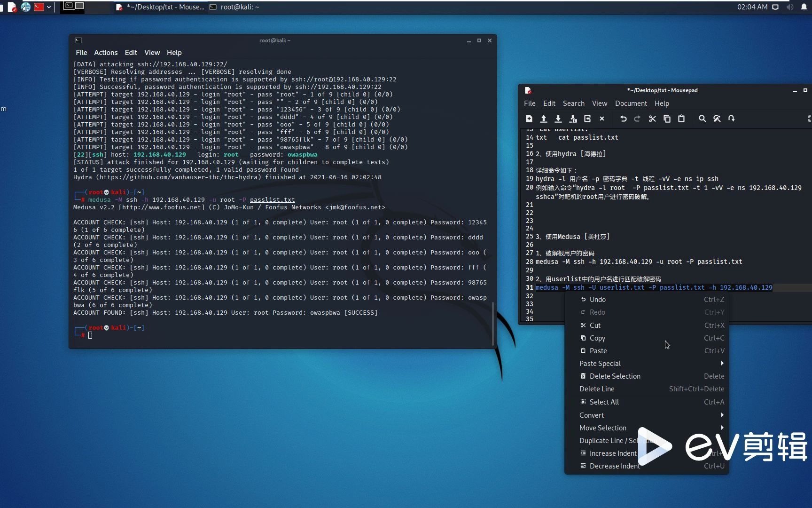812x508 pixels.
Task: Expand the Move Selection submenu
Action: pos(647,428)
